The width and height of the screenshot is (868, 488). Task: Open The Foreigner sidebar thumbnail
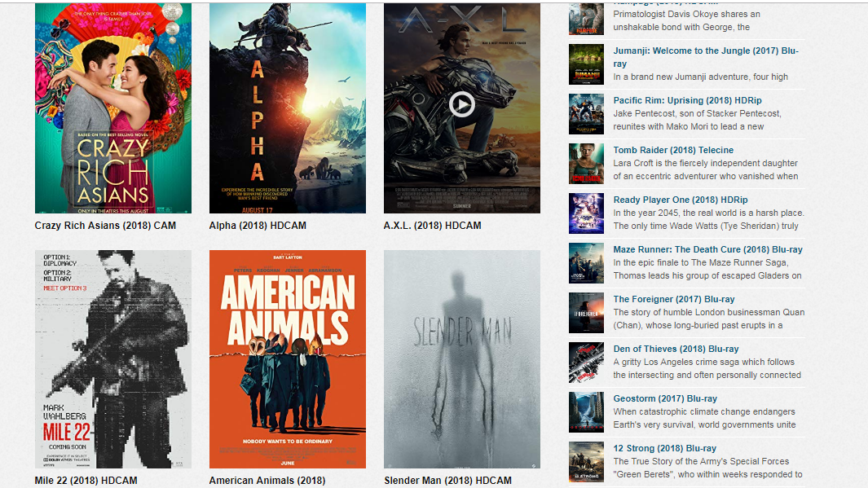coord(586,313)
